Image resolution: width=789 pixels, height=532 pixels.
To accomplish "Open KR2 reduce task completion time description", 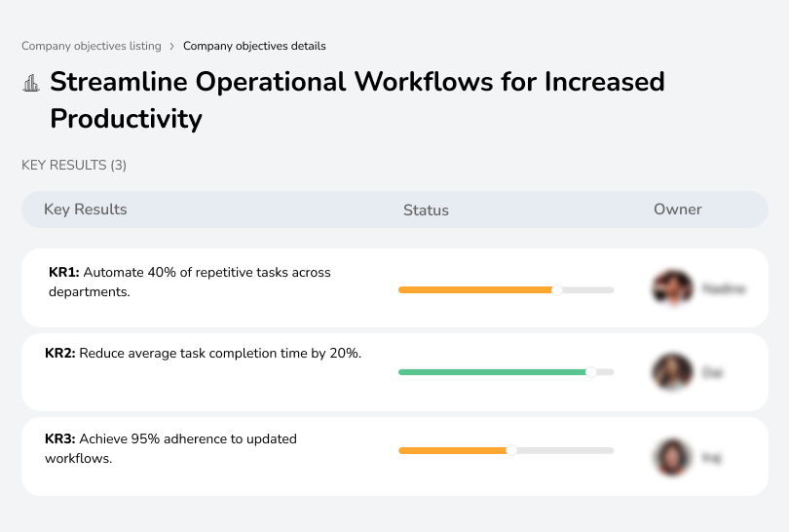I will pos(204,354).
